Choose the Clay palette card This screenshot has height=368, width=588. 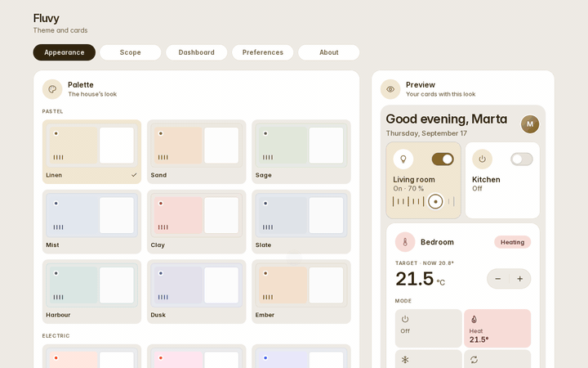[x=197, y=222]
